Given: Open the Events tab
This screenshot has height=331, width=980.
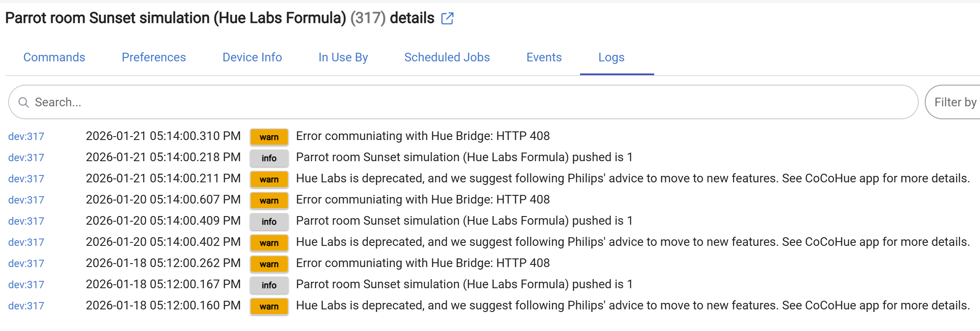Looking at the screenshot, I should pyautogui.click(x=544, y=57).
